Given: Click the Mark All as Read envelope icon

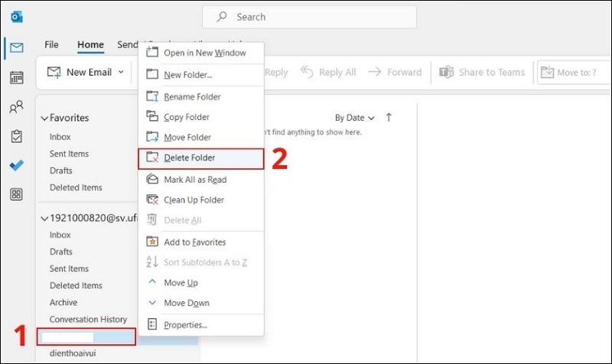Looking at the screenshot, I should pyautogui.click(x=151, y=179).
